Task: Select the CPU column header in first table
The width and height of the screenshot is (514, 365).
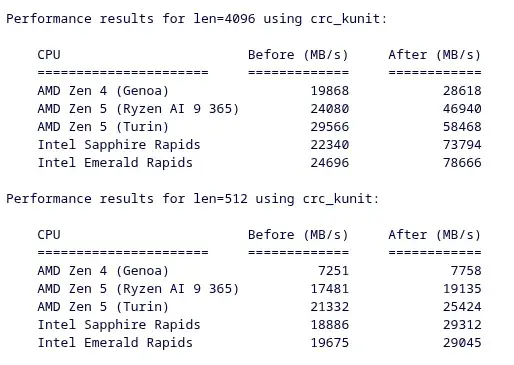Action: pos(49,55)
